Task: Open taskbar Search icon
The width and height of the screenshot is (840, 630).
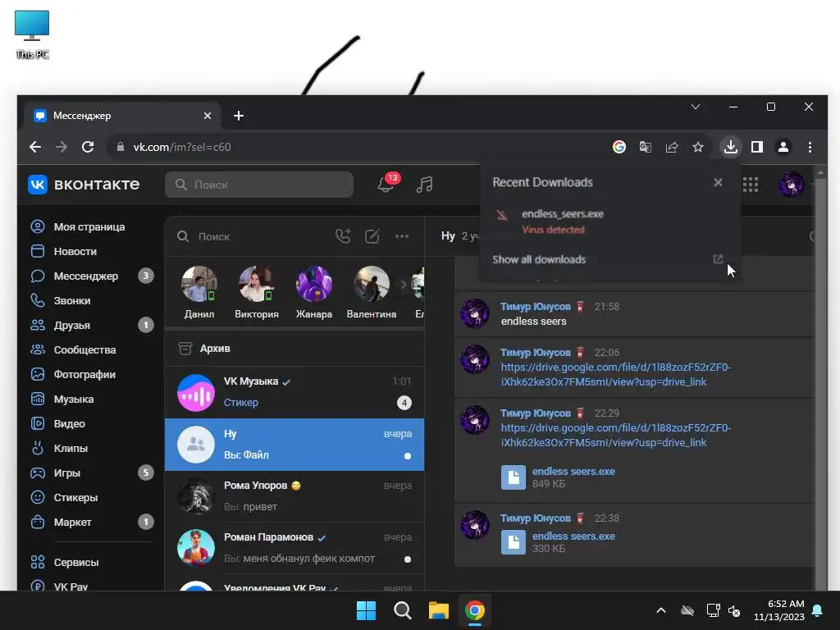Action: click(x=402, y=610)
